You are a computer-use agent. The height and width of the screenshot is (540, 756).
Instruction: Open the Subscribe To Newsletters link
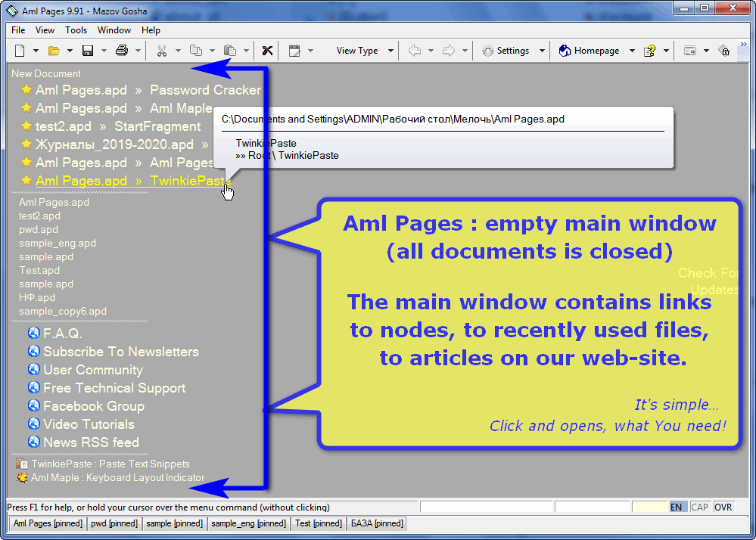[121, 352]
